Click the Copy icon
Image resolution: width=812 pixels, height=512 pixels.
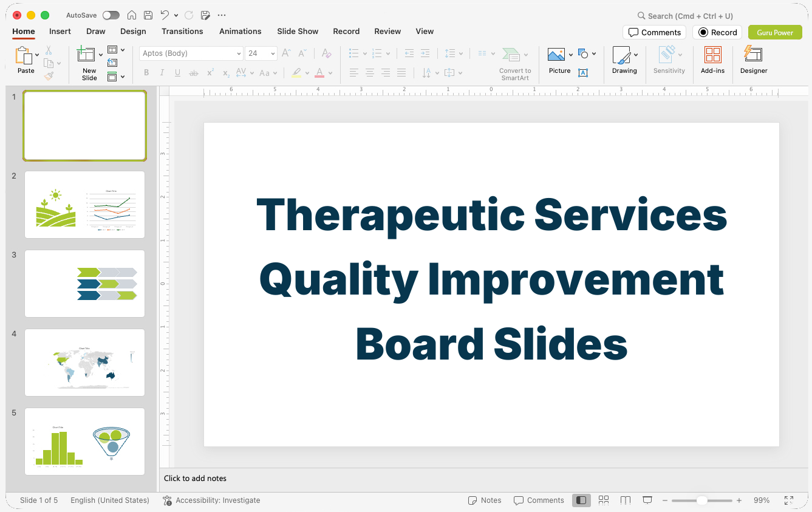pyautogui.click(x=49, y=63)
